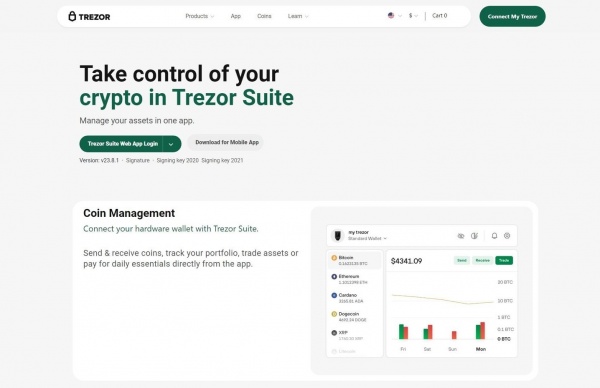Go to the Coins menu item
600x388 pixels.
click(264, 16)
